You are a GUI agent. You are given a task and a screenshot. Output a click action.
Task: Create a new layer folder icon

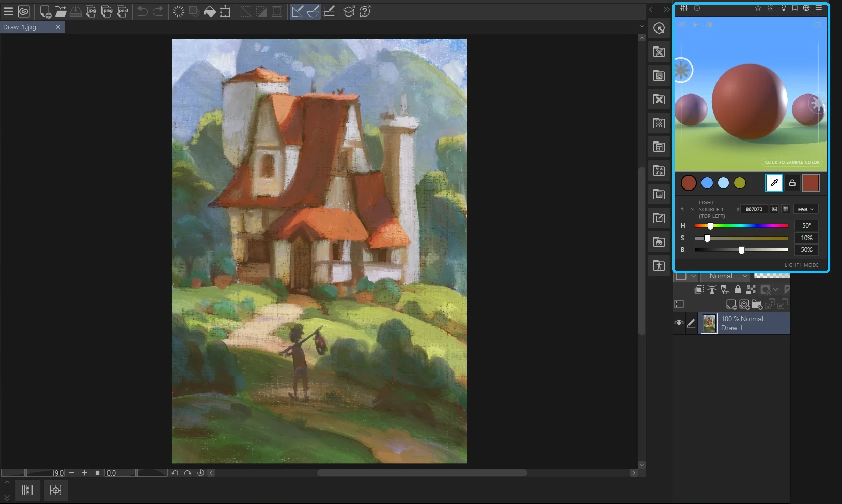pos(757,305)
